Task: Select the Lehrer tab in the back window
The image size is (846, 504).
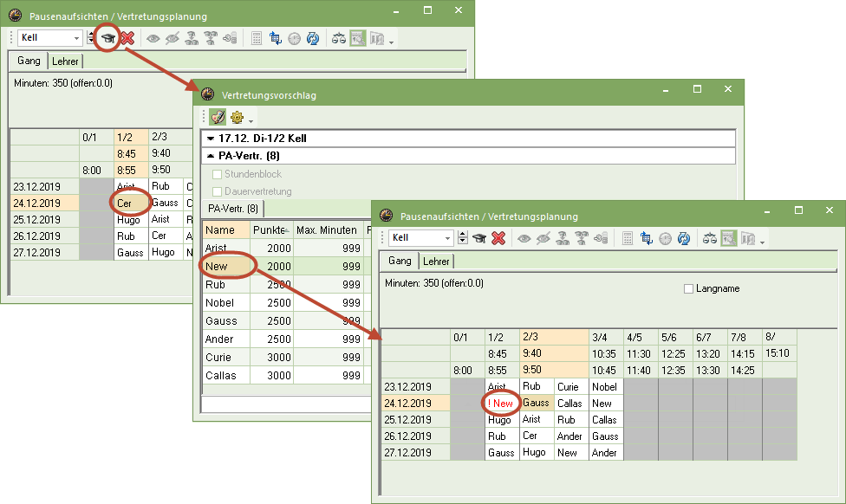Action: (x=65, y=61)
